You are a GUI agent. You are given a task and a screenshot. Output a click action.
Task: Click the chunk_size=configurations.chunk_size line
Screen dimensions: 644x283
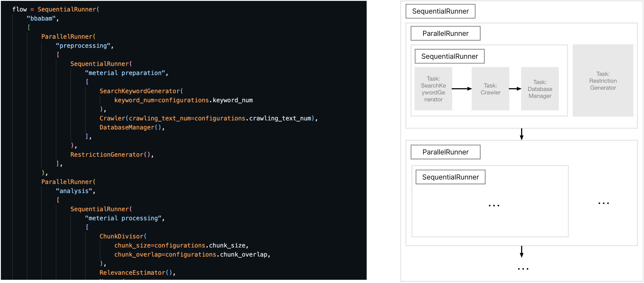181,245
